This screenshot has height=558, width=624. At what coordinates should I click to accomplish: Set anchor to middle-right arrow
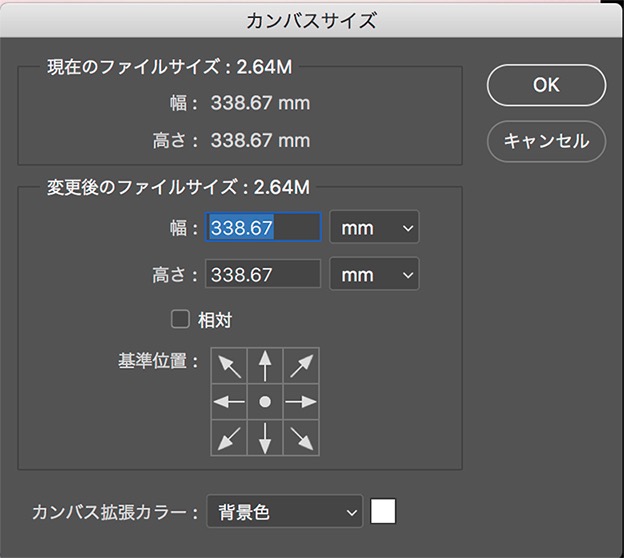301,402
